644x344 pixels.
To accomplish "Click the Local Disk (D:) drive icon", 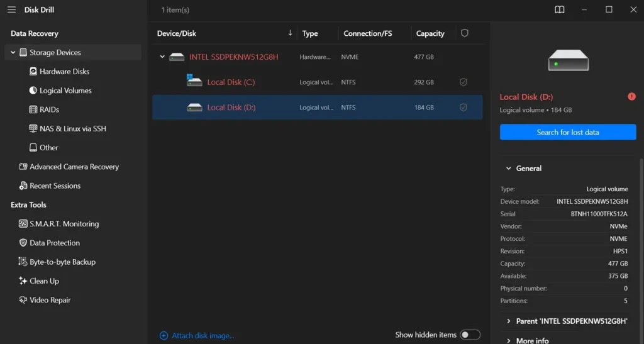I will point(194,108).
